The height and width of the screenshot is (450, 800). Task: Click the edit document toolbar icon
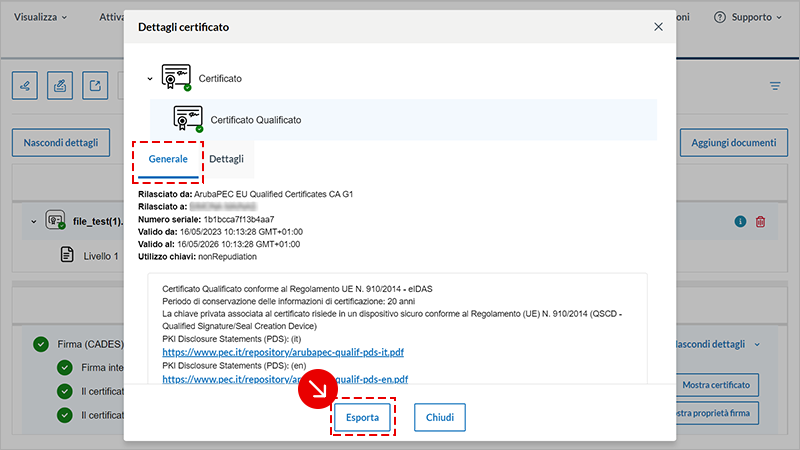pyautogui.click(x=61, y=85)
